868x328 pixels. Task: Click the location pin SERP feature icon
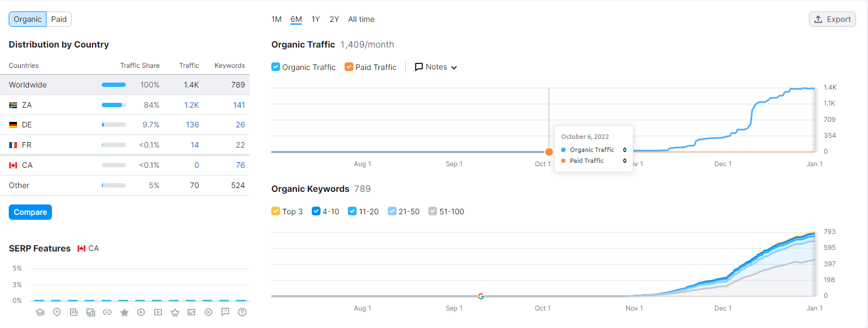57,312
